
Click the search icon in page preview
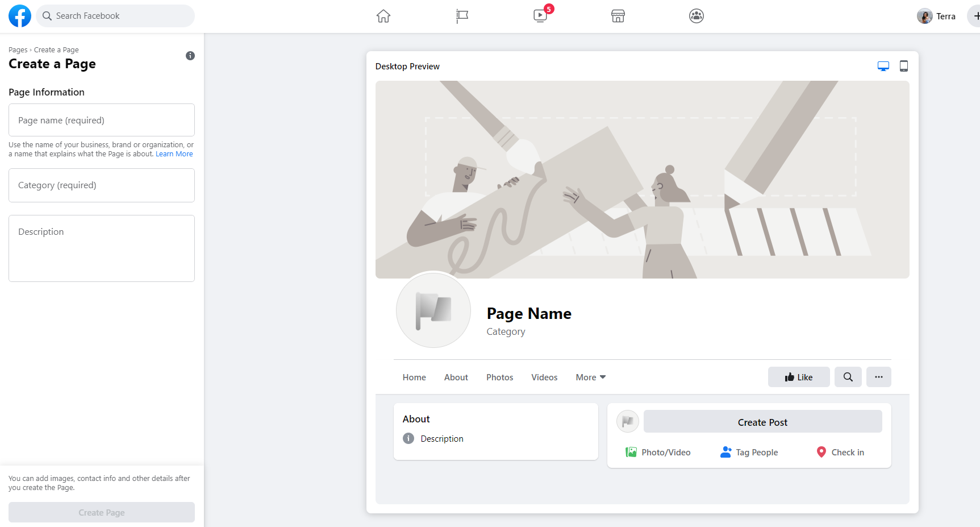848,377
